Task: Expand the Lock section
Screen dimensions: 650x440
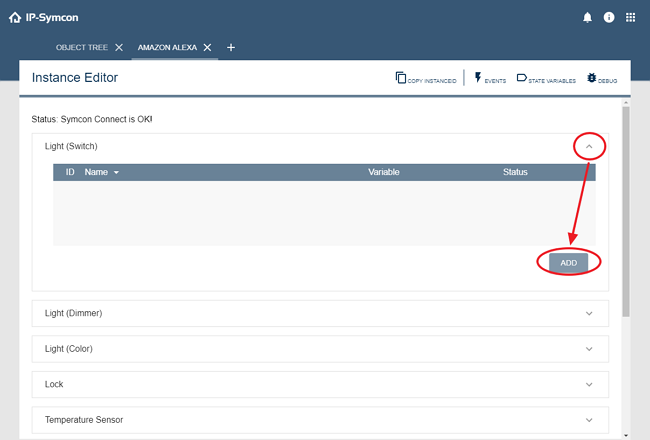Action: pos(589,384)
